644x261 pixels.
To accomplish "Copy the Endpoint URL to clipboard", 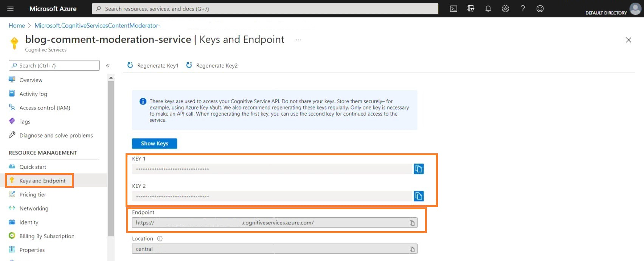I will click(412, 223).
